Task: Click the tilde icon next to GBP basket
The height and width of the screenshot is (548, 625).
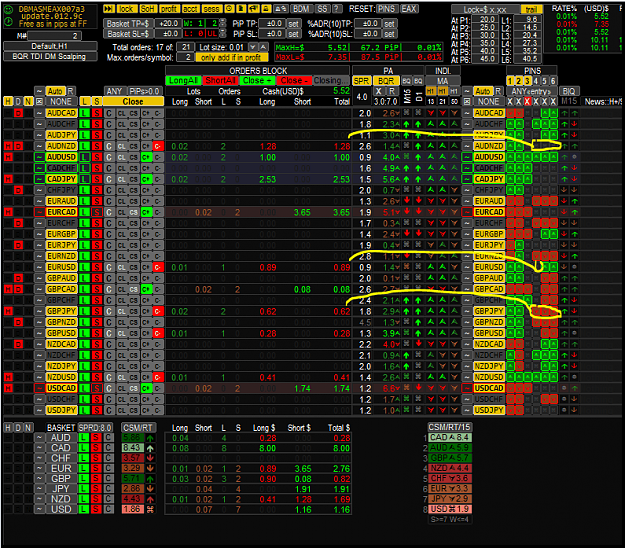Action: [x=39, y=479]
